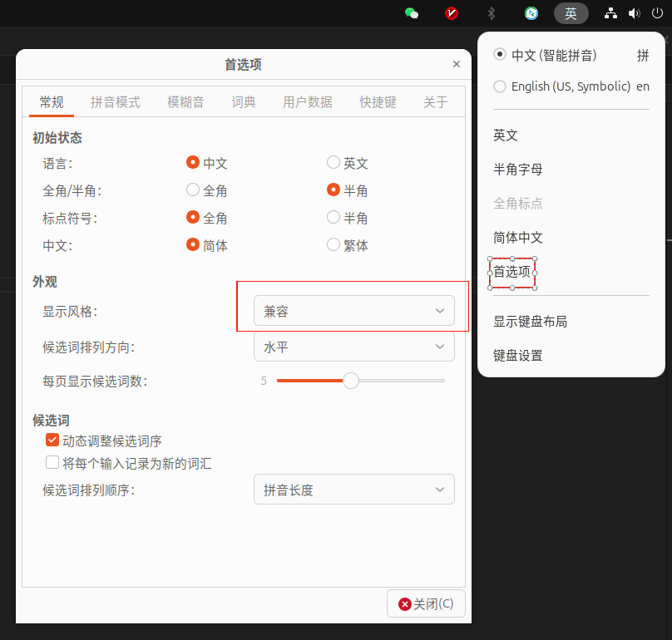672x640 pixels.
Task: Choose 繁体 Chinese radio button
Action: click(x=334, y=244)
